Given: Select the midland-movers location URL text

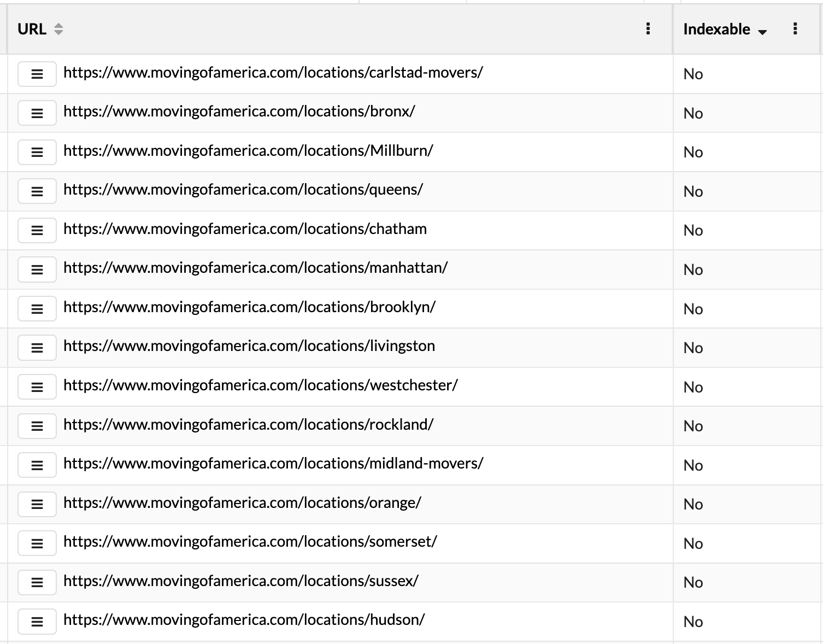Looking at the screenshot, I should coord(274,464).
